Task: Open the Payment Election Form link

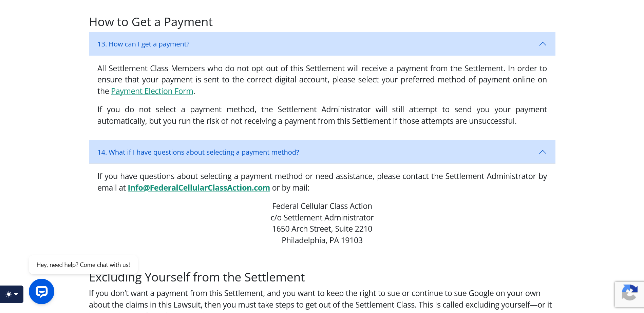Action: (x=152, y=91)
